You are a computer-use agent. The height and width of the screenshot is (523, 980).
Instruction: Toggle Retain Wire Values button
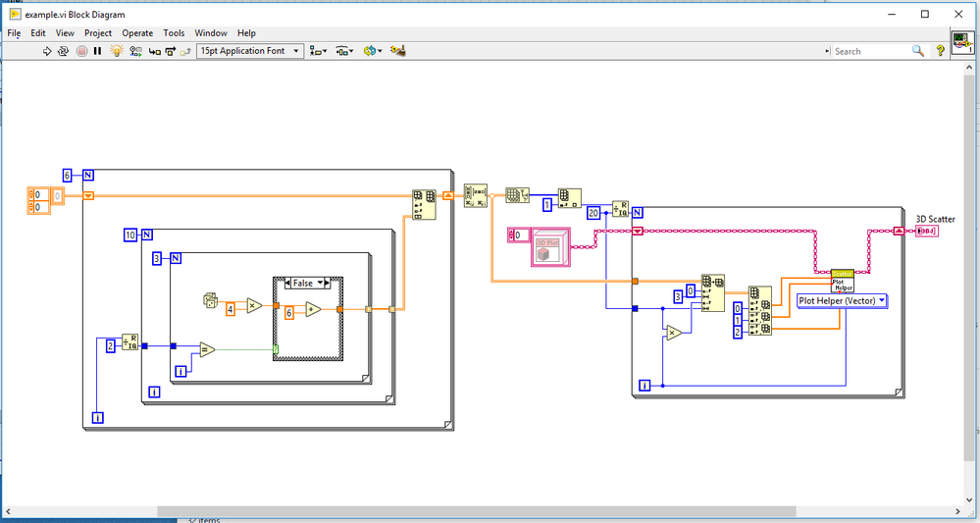pos(135,51)
